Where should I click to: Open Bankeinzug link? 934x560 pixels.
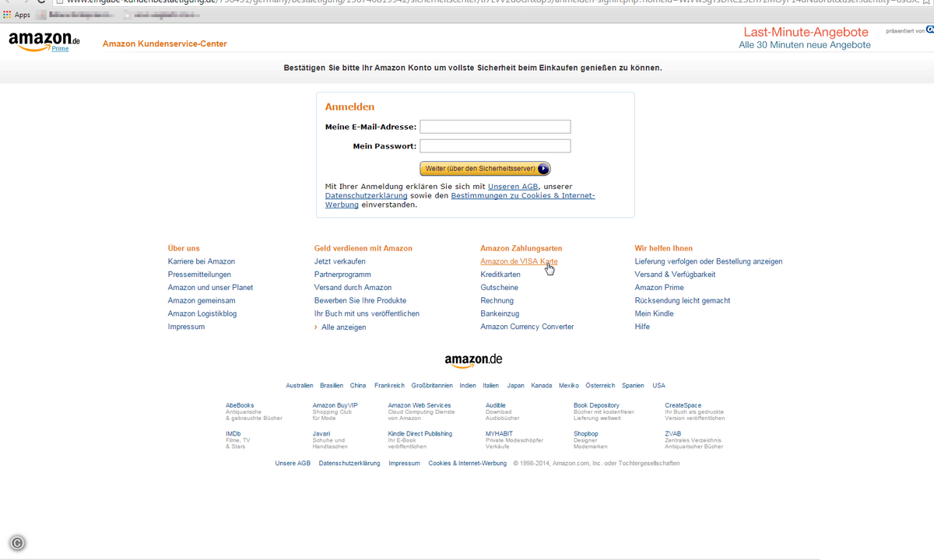[500, 313]
